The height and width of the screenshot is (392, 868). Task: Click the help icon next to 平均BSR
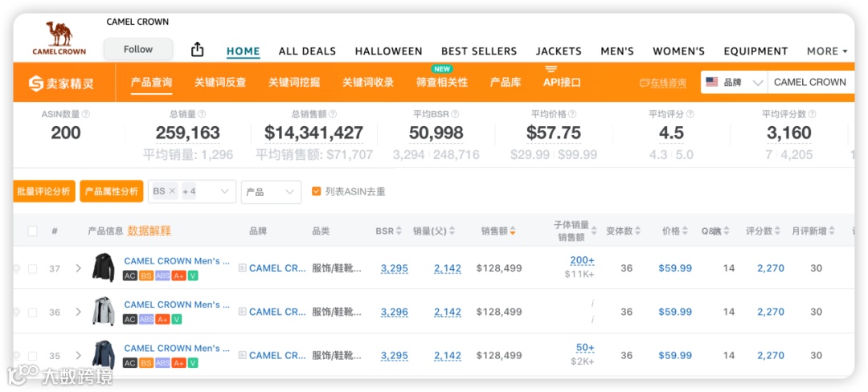click(x=455, y=114)
